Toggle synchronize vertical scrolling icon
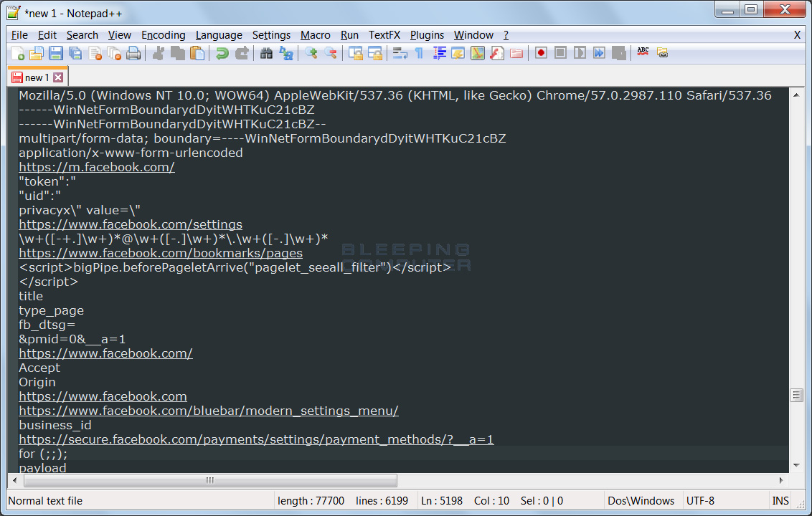The image size is (812, 516). 355,53
